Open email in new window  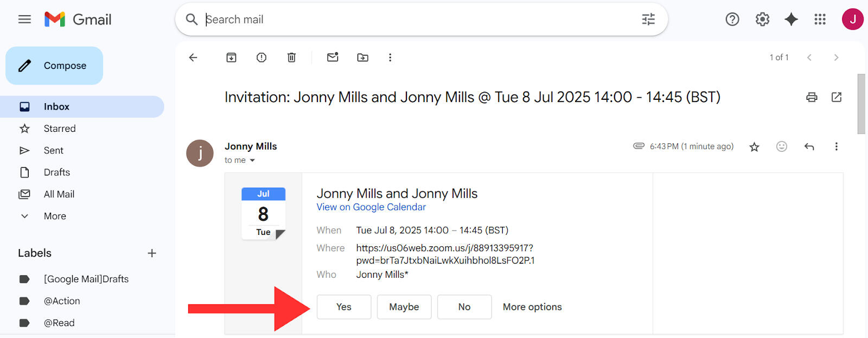tap(837, 97)
